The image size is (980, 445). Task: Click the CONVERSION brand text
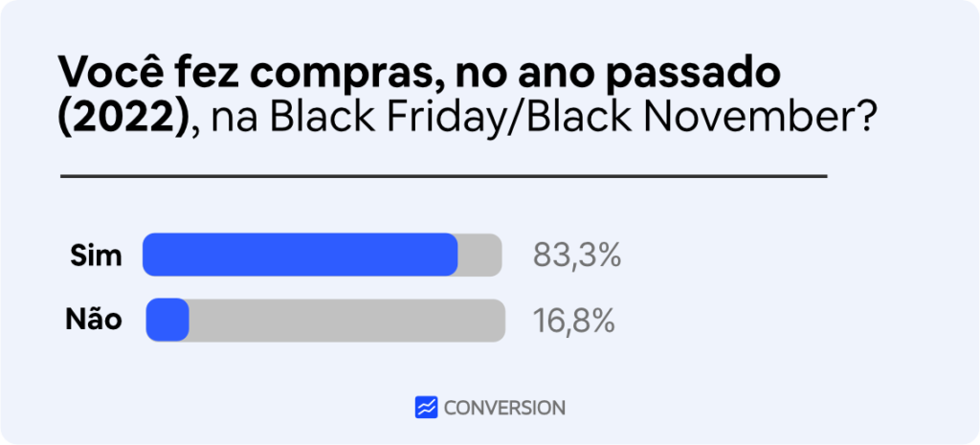click(504, 408)
